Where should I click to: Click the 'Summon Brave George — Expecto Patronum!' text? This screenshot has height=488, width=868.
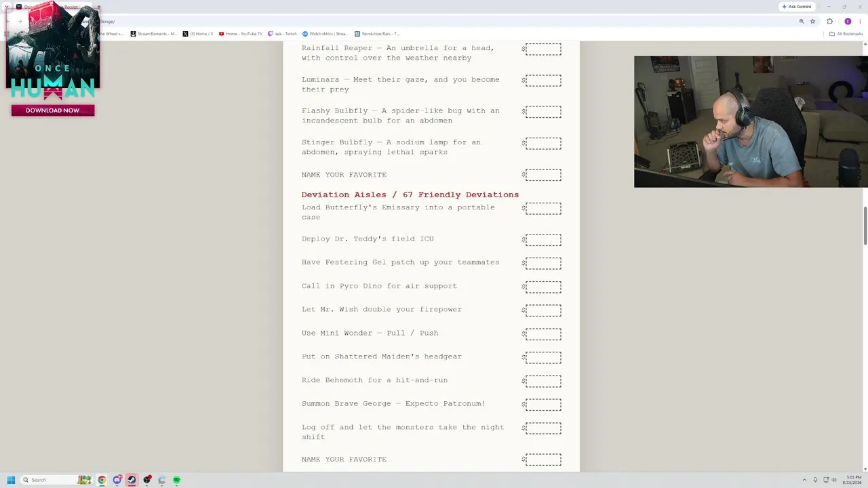[393, 403]
